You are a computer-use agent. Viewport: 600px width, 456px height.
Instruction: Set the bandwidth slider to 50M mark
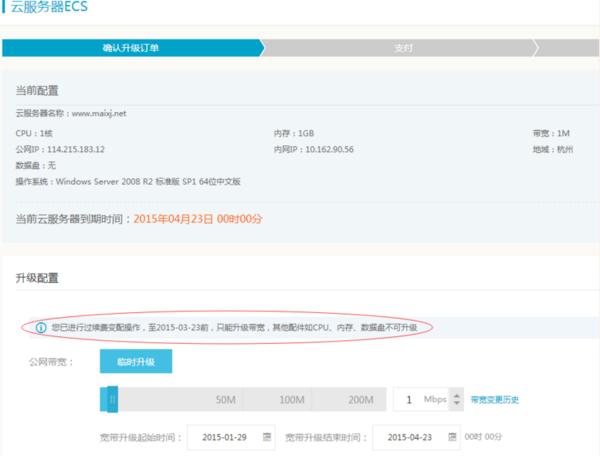226,400
